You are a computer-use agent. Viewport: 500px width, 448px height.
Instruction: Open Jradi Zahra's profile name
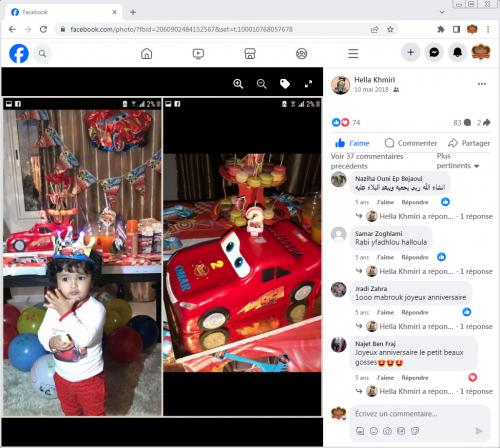(371, 289)
